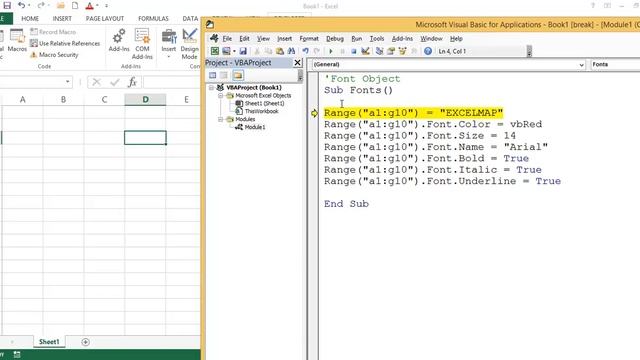Open the Edit menu in VBA editor
Viewport: 640px width, 360px height.
point(244,39)
